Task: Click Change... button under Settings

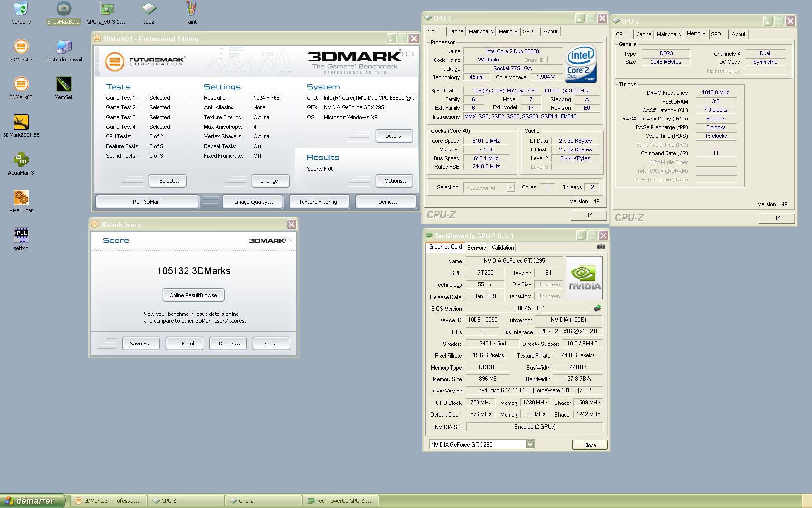Action: click(x=272, y=181)
